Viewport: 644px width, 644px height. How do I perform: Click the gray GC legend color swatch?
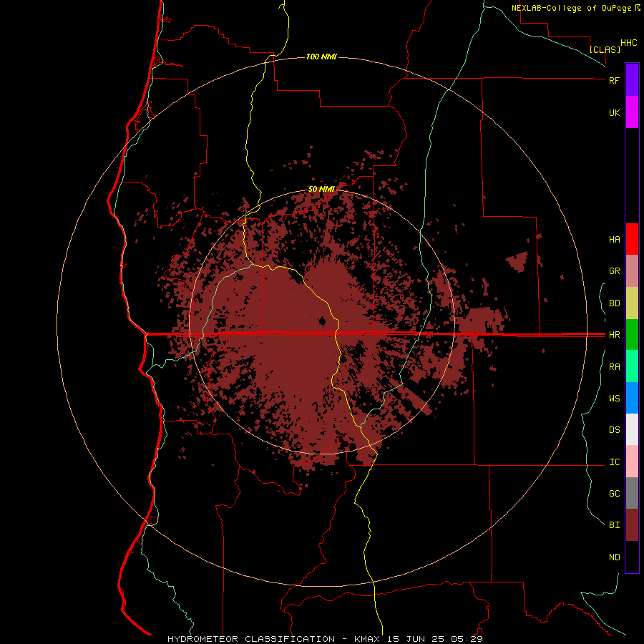pyautogui.click(x=632, y=493)
